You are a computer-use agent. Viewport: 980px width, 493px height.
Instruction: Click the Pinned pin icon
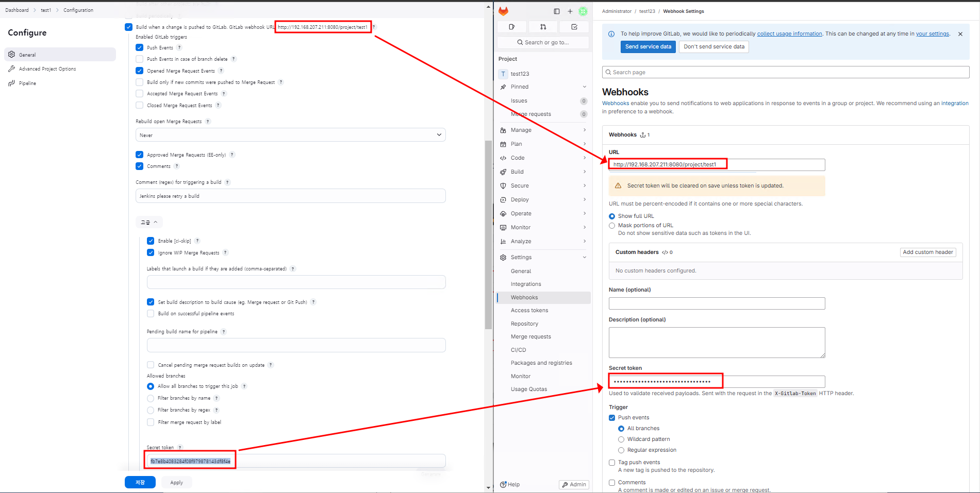503,87
